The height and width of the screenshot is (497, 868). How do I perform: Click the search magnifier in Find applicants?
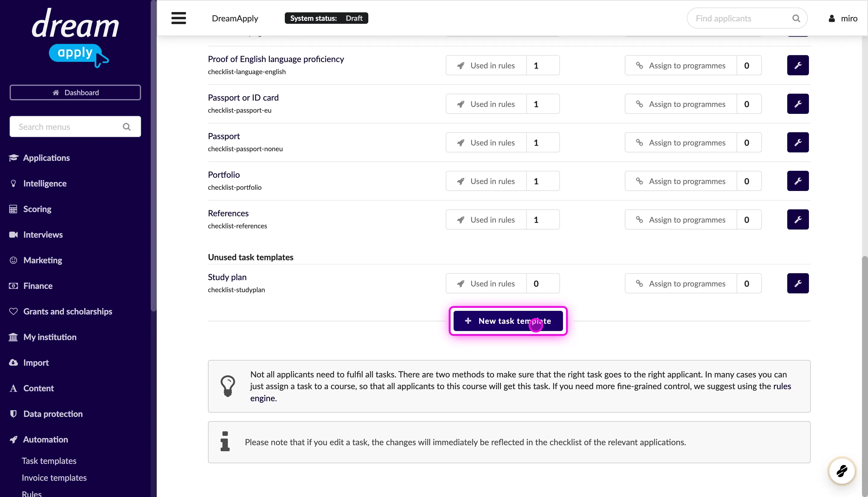[796, 18]
